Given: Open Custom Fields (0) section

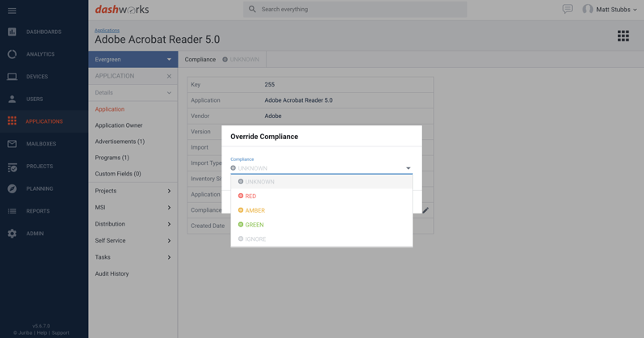Looking at the screenshot, I should coord(118,174).
